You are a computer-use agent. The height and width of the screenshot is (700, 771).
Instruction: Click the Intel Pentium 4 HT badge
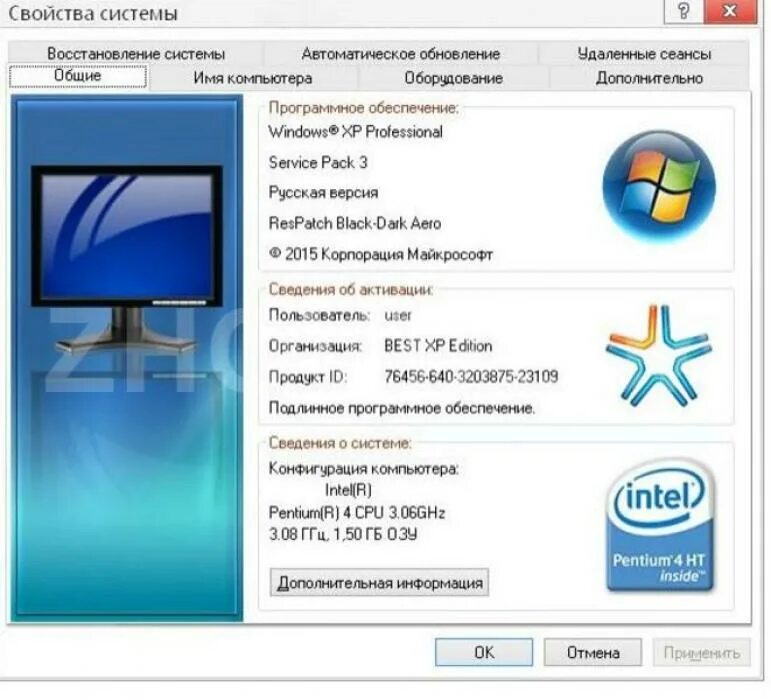pyautogui.click(x=660, y=525)
